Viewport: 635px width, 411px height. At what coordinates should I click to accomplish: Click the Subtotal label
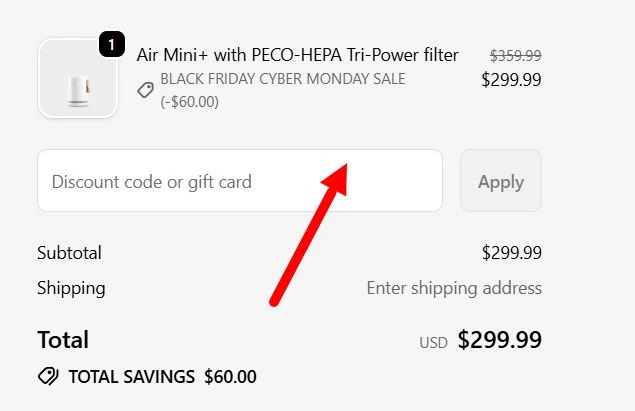pyautogui.click(x=69, y=253)
